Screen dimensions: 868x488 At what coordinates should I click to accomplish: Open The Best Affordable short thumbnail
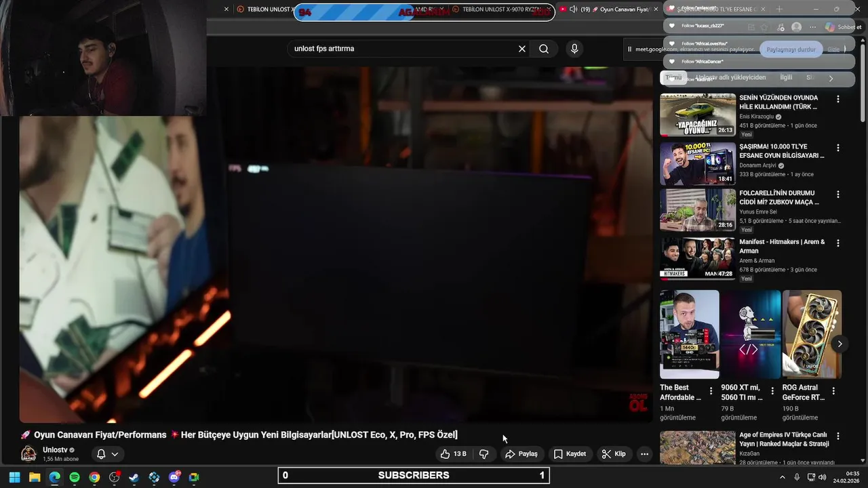click(x=690, y=335)
